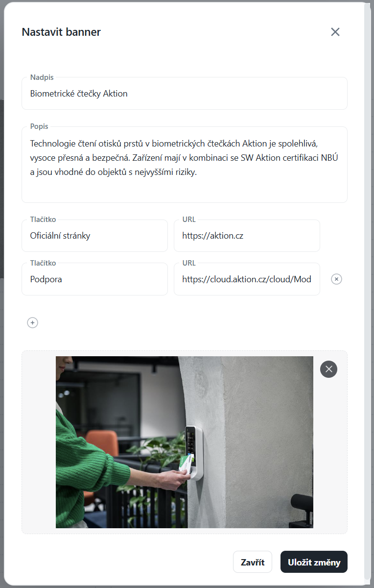This screenshot has height=588, width=374.
Task: Close the Nastavit banner dialog with X
Action: coord(335,32)
